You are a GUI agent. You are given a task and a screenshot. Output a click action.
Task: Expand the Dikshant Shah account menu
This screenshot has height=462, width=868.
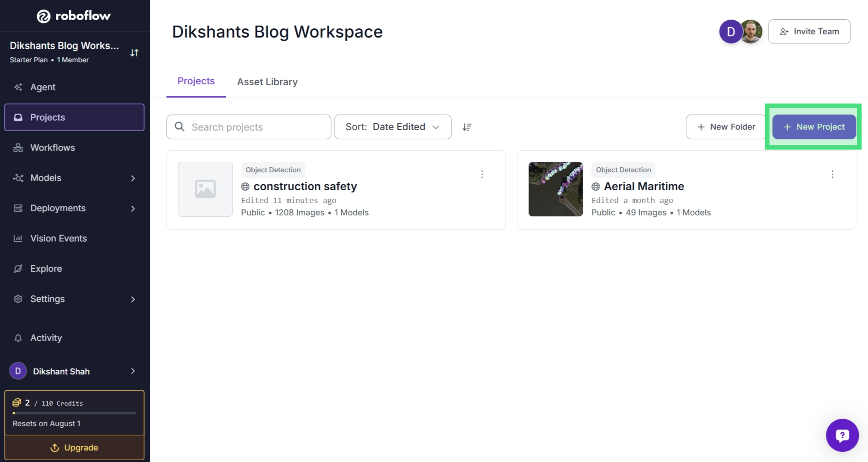click(x=133, y=371)
